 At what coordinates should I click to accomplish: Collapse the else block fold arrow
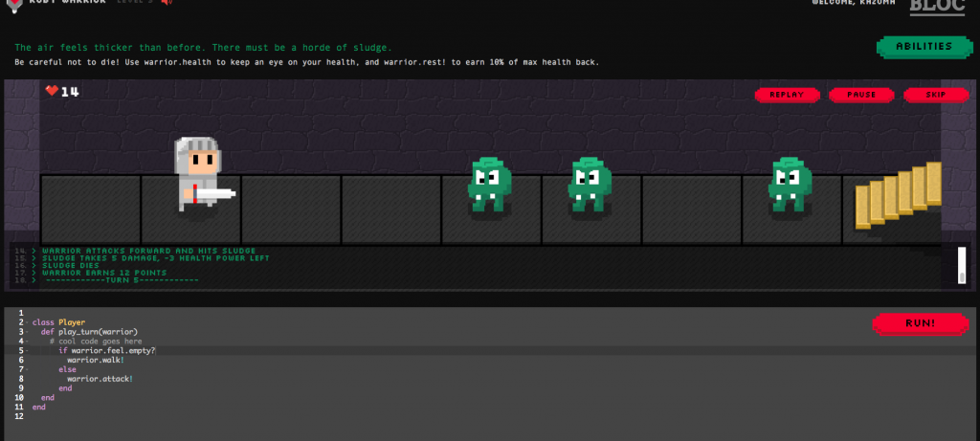coord(27,370)
